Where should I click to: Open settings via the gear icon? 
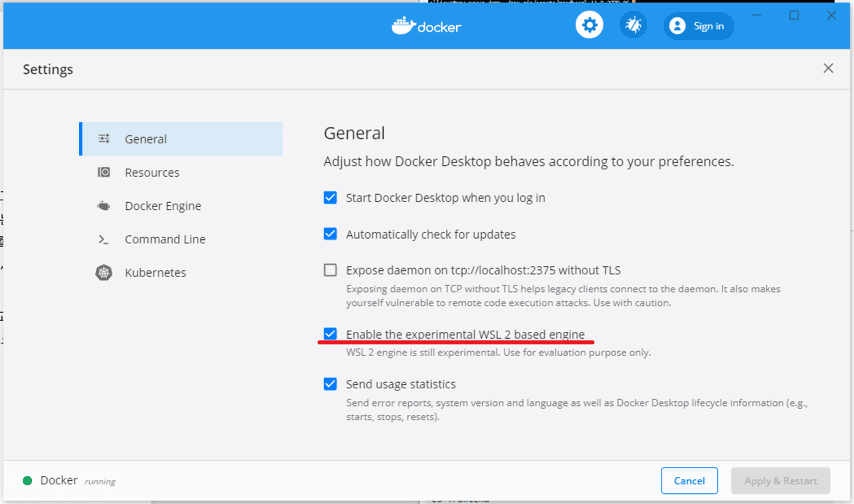click(x=589, y=25)
